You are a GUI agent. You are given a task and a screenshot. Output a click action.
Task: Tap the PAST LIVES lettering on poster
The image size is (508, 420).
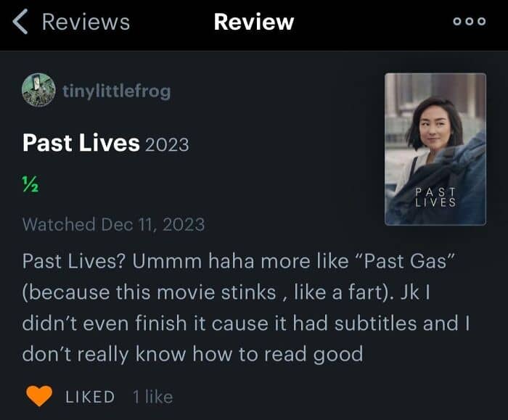(x=435, y=197)
